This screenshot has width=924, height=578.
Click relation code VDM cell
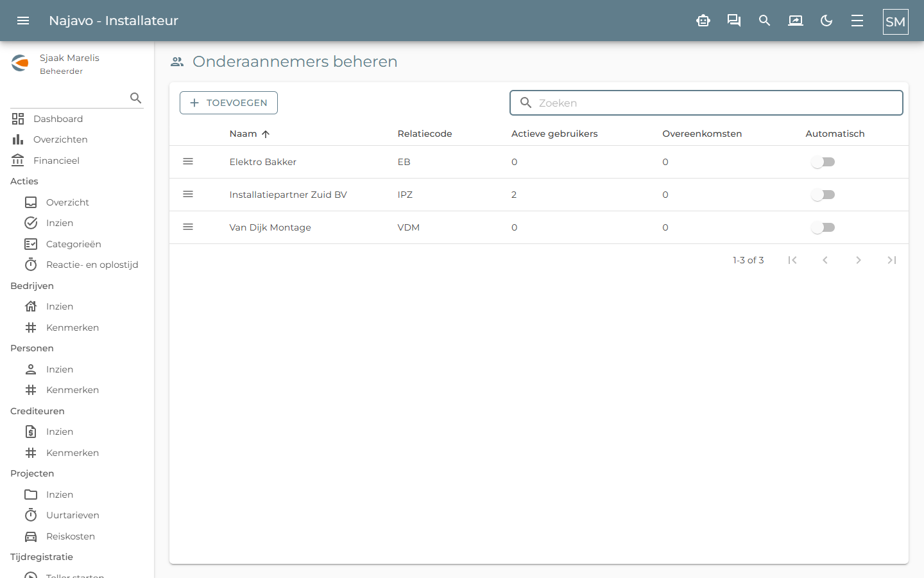click(409, 227)
